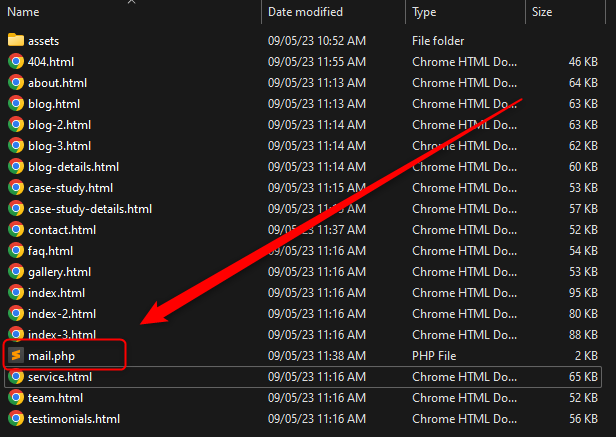Collapse sort arrow above Name column
This screenshot has width=616, height=437.
point(132,3)
